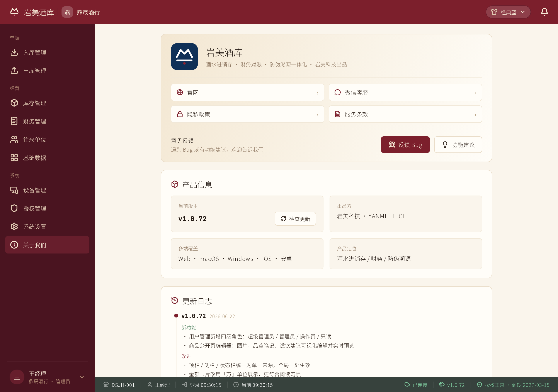
Task: Open 入库管理 in the sidebar
Action: pyautogui.click(x=47, y=52)
